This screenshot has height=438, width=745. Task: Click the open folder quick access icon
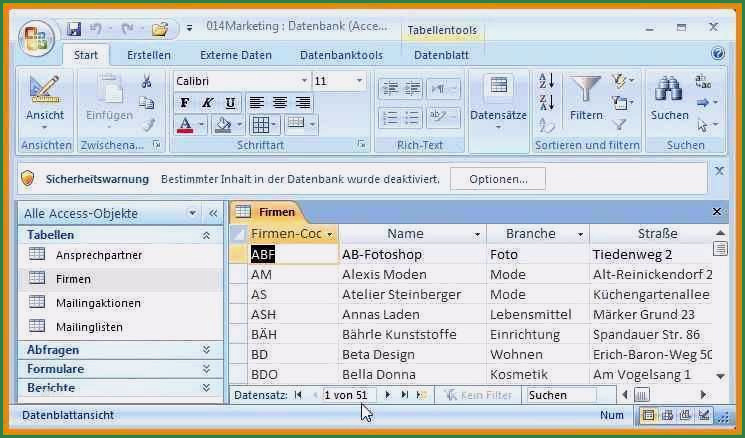coord(160,29)
